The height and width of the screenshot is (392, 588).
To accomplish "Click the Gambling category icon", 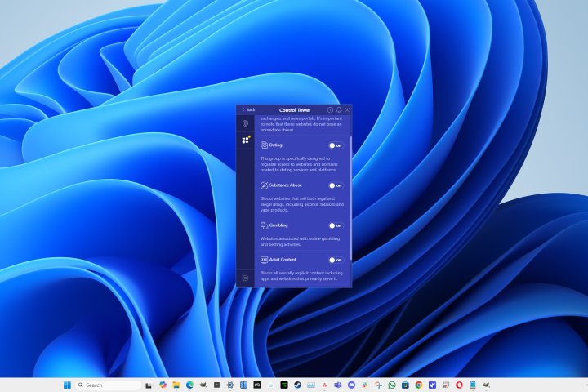I will coord(265,225).
